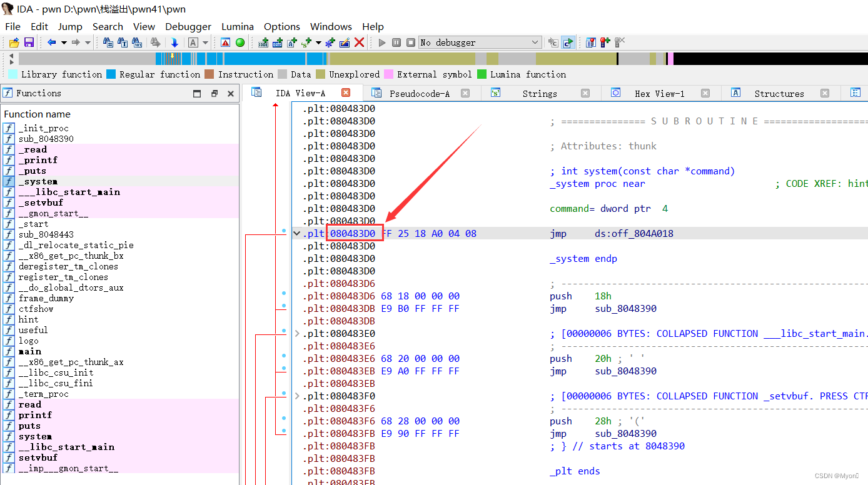Save the database using the save icon
The image size is (868, 485).
(29, 42)
